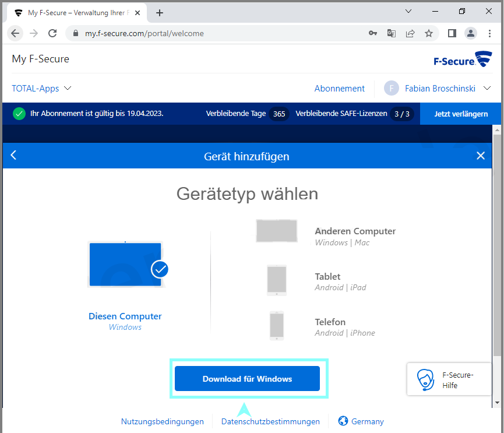The height and width of the screenshot is (433, 504).
Task: Open the saved passwords key icon
Action: click(373, 33)
